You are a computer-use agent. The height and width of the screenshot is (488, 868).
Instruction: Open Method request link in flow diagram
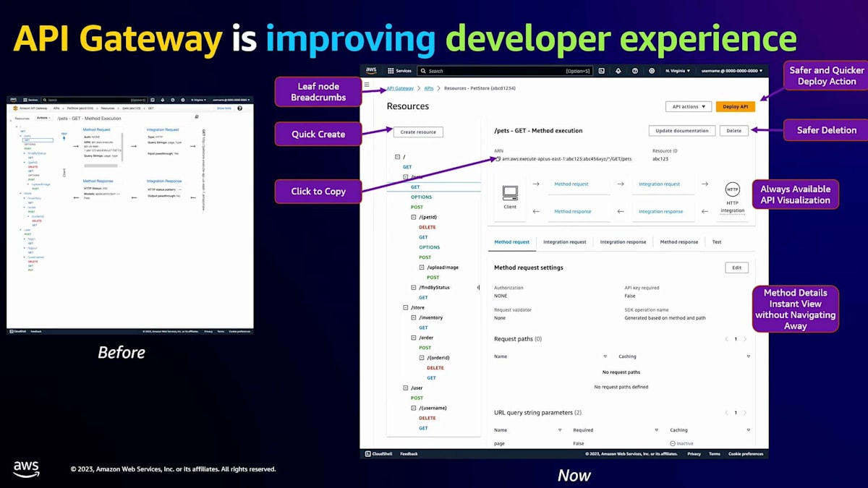(x=571, y=184)
